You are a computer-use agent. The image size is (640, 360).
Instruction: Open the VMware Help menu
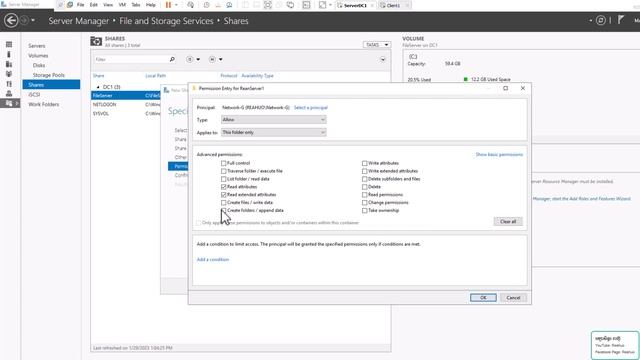(151, 5)
